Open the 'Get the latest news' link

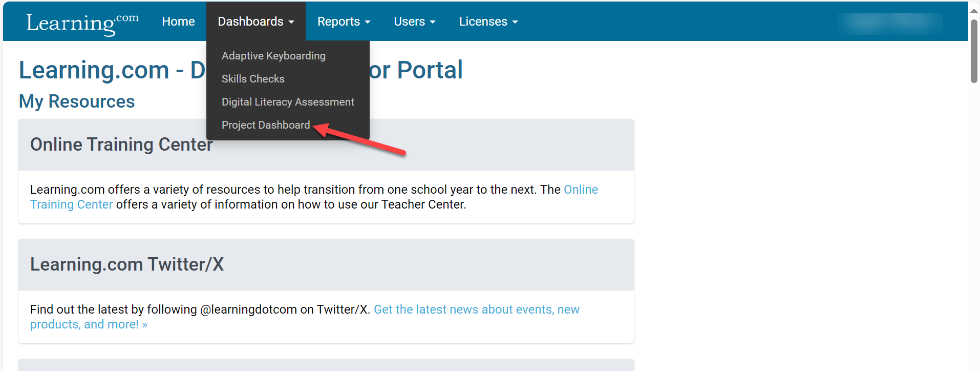click(476, 310)
